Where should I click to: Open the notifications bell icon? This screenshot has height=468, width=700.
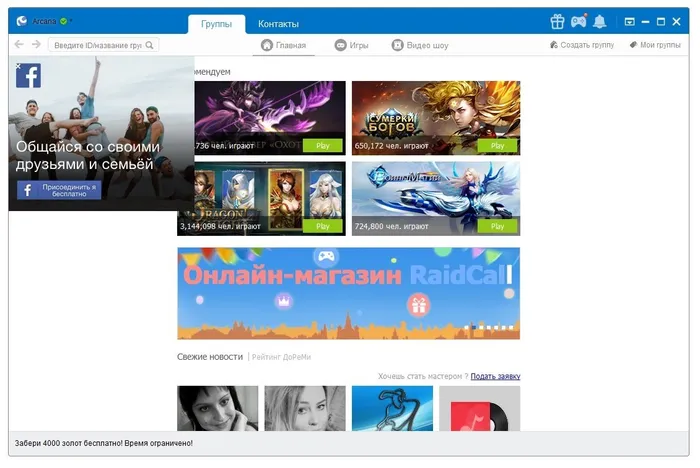[x=600, y=21]
